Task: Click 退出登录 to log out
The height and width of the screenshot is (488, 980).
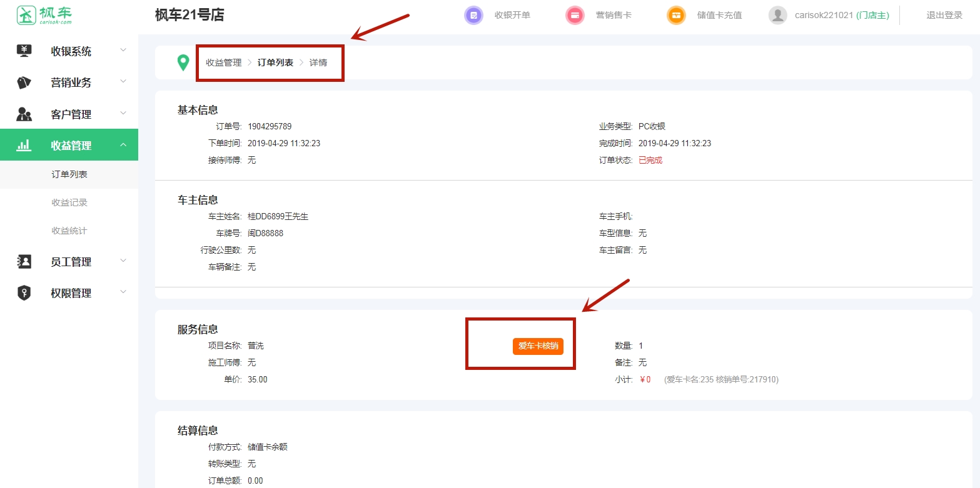Action: click(944, 15)
